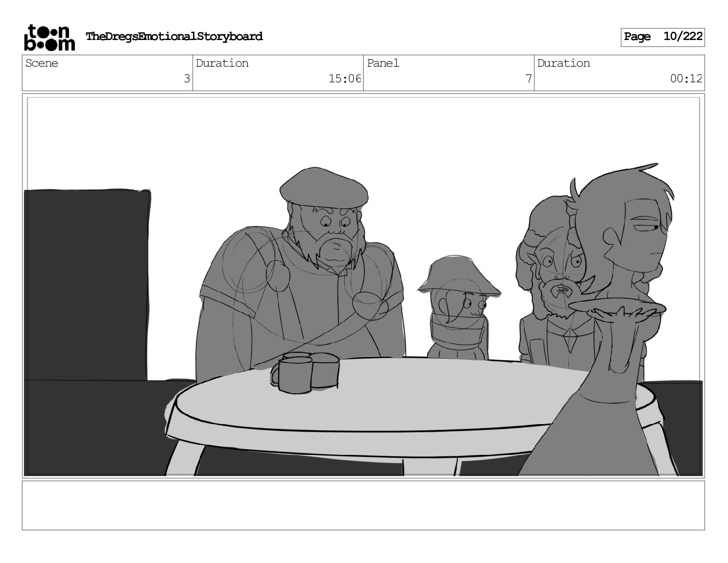The height and width of the screenshot is (563, 728).
Task: Click the Panel label in the header
Action: click(x=383, y=63)
